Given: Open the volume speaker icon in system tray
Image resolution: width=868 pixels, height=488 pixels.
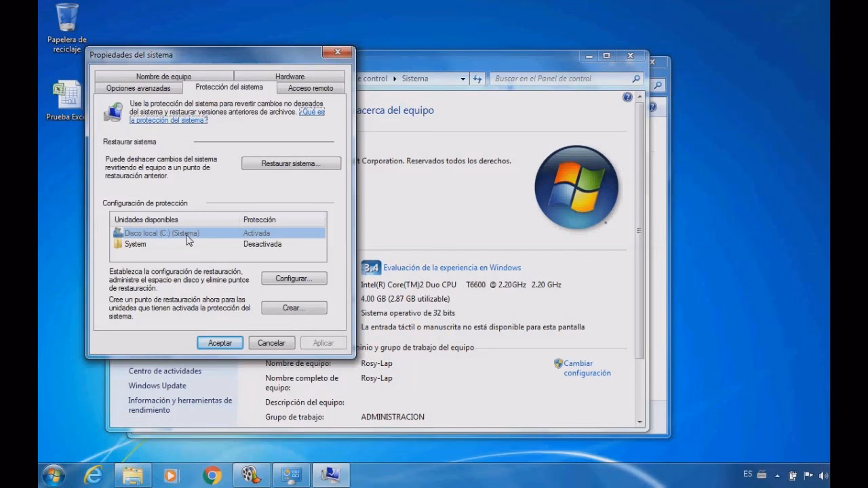Looking at the screenshot, I should coord(822,476).
